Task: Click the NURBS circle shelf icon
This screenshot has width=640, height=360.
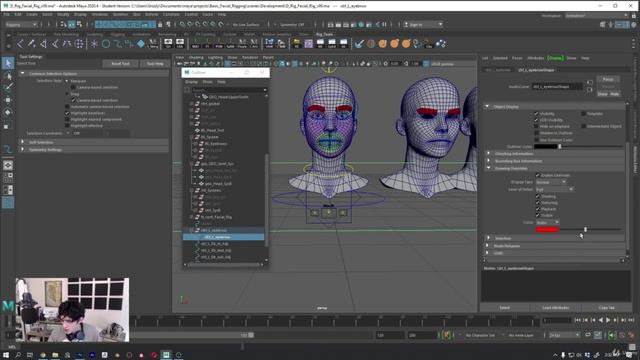Action: click(x=106, y=44)
